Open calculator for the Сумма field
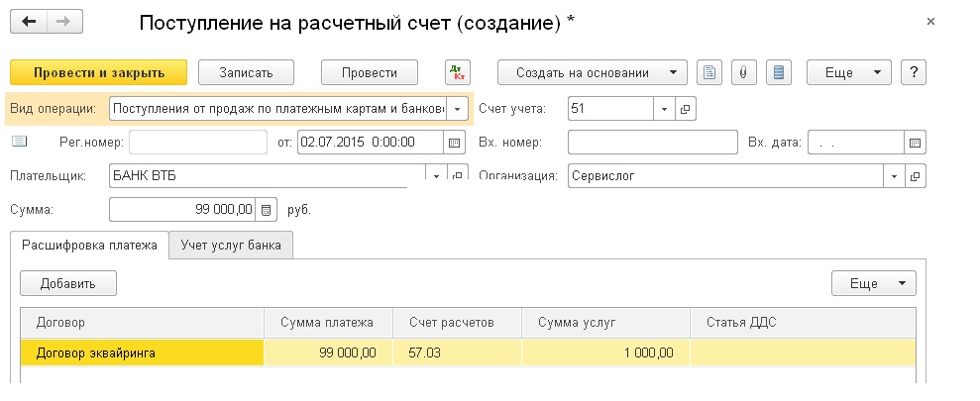980x401 pixels. 266,210
